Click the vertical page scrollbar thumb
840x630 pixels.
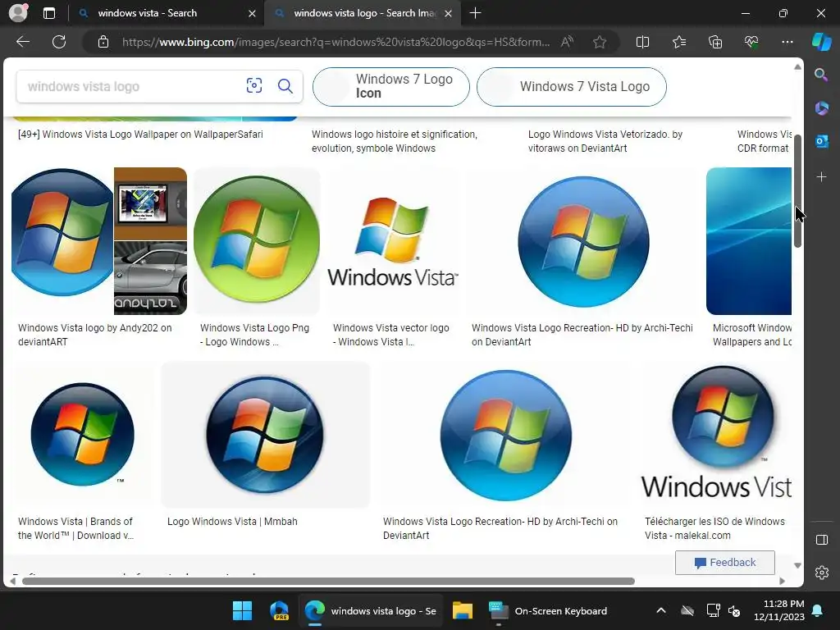coord(797,191)
